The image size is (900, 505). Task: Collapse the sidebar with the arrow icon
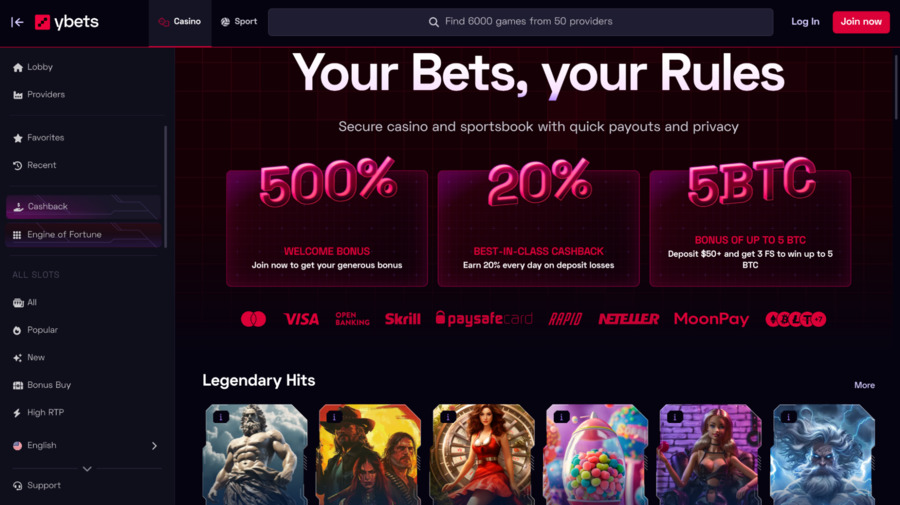17,22
